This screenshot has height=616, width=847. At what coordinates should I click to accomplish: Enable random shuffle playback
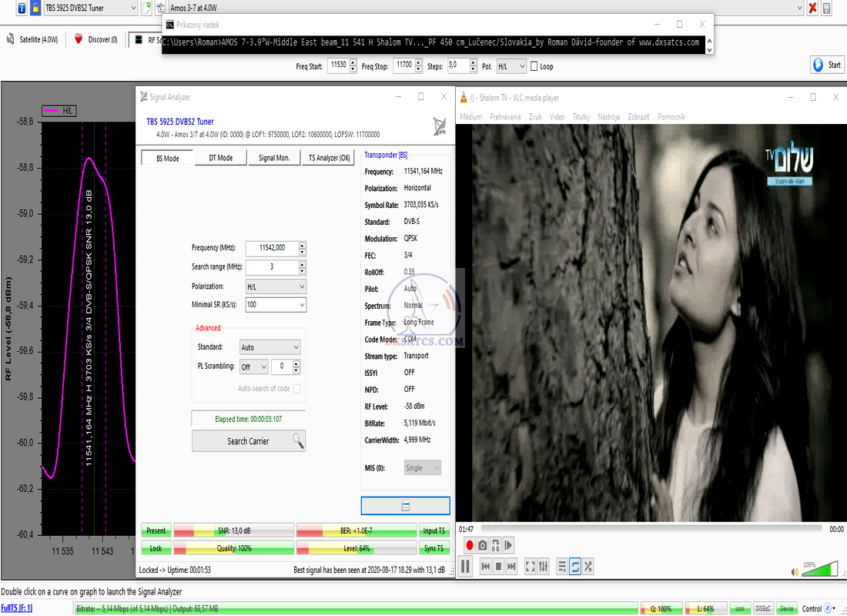tap(588, 567)
